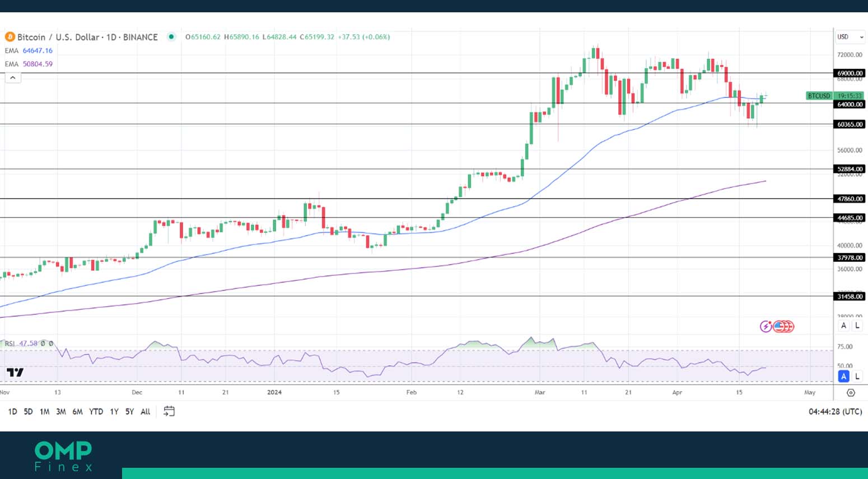This screenshot has width=868, height=479.
Task: Toggle log scale L on the price pane
Action: point(857,326)
